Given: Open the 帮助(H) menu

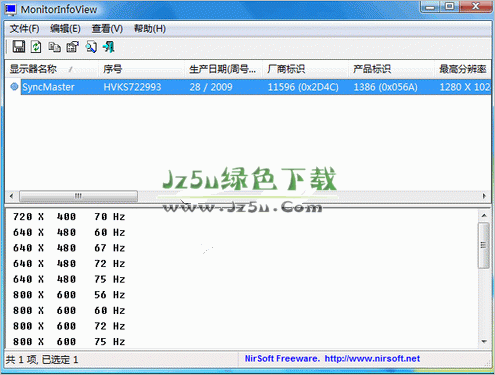Looking at the screenshot, I should tap(150, 29).
